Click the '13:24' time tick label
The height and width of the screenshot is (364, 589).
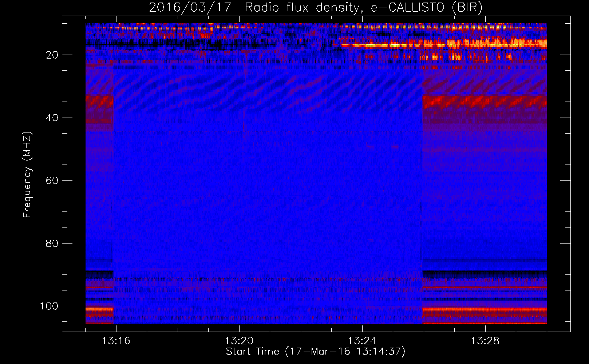(362, 341)
